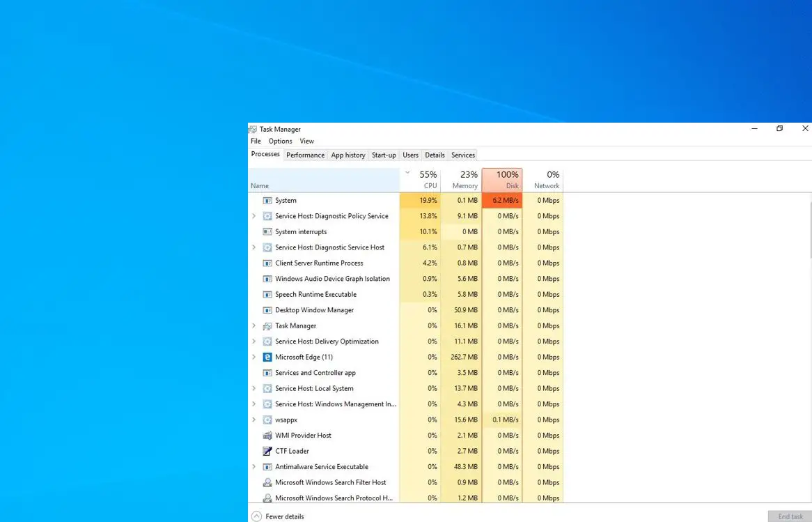Click the CTF Loader pen icon
Viewport: 812px width, 522px height.
tap(267, 451)
